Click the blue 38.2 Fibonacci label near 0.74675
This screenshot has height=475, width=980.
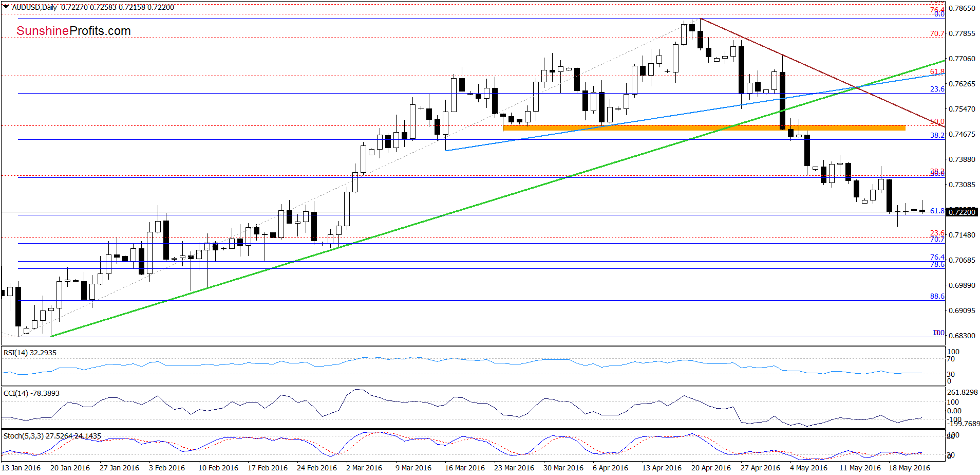(x=937, y=135)
